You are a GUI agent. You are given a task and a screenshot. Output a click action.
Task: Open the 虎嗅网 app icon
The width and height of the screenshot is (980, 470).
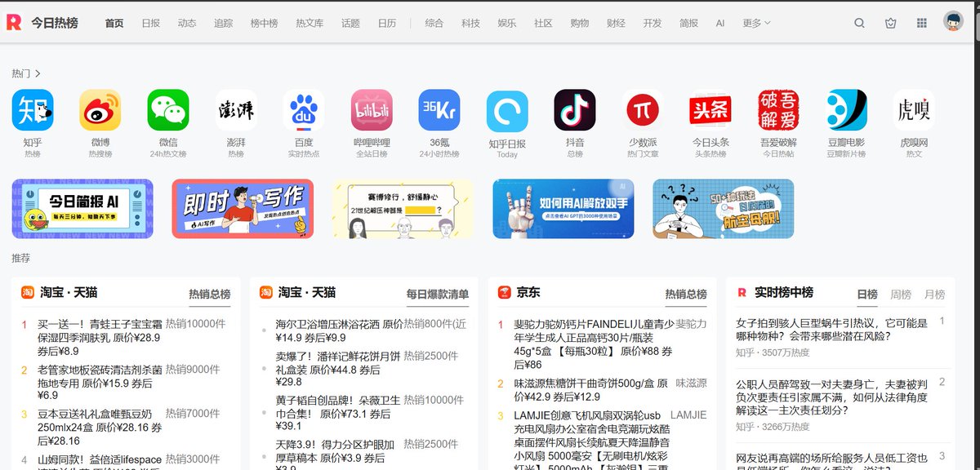point(914,110)
